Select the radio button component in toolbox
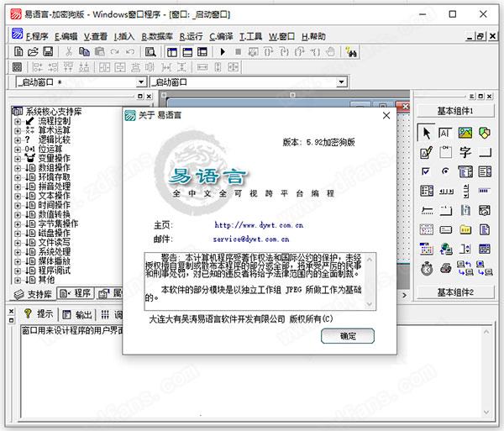This screenshot has width=504, height=431. click(x=445, y=171)
